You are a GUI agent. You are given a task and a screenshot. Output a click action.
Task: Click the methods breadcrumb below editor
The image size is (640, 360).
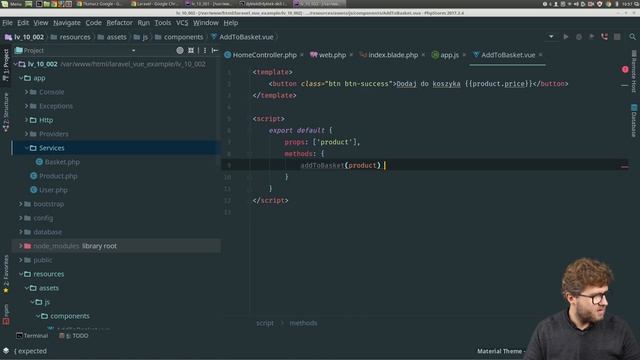(303, 323)
